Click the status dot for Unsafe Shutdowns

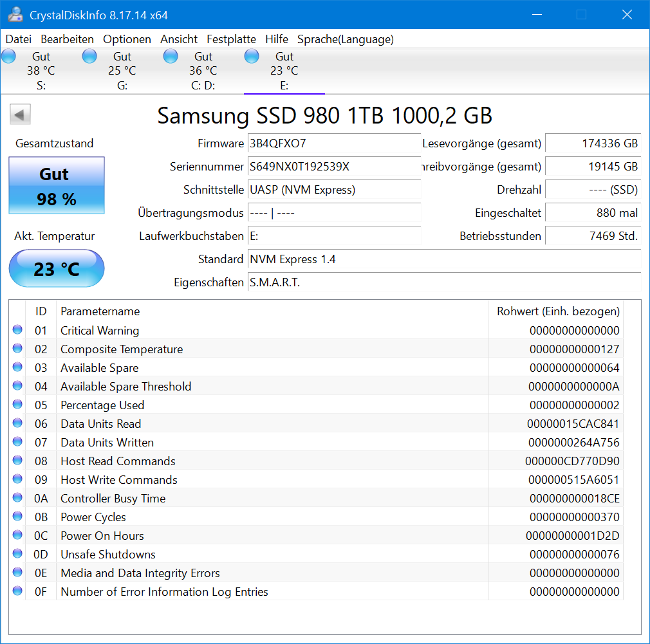point(17,553)
